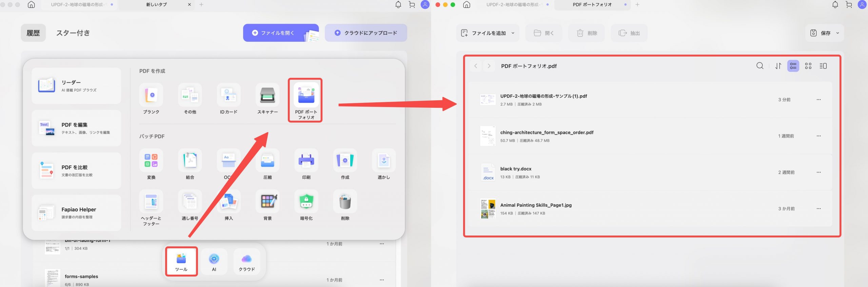868x287 pixels.
Task: Open the リーダー AI PDF browser card
Action: (76, 86)
